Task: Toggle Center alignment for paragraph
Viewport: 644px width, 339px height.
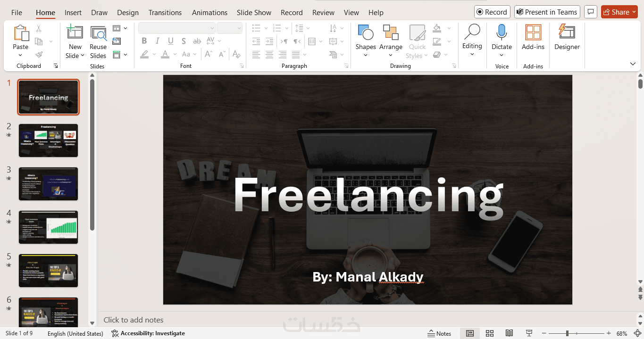Action: point(269,55)
